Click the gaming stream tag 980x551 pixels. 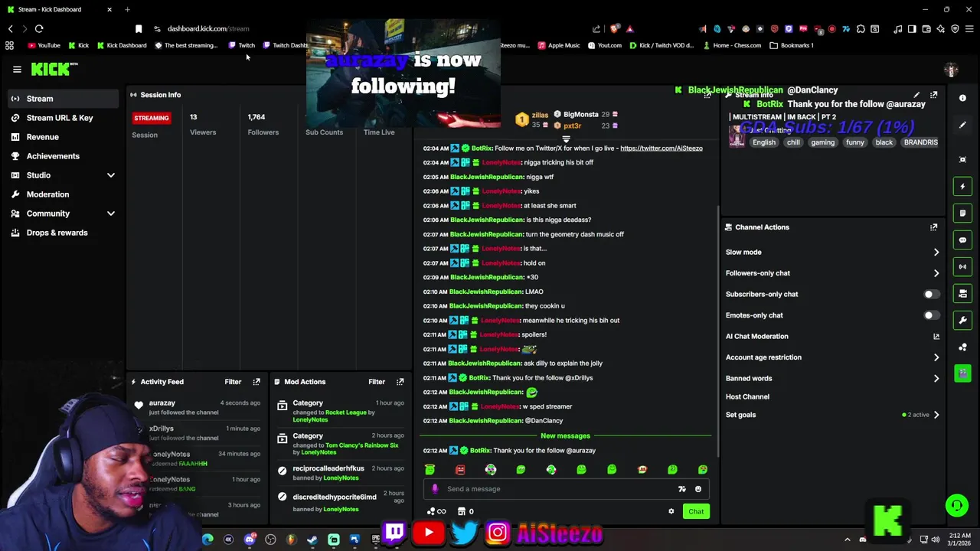click(x=823, y=142)
